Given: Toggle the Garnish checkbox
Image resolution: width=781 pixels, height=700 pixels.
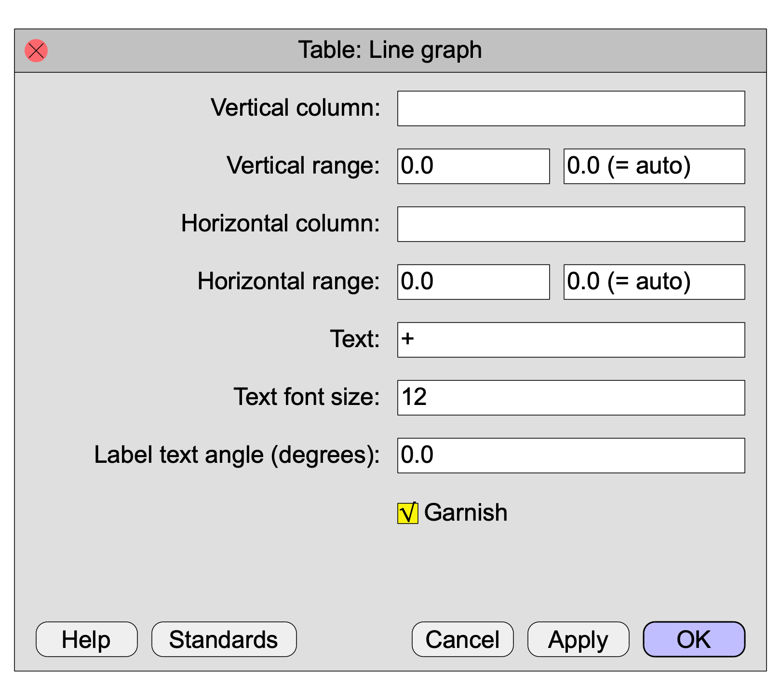Looking at the screenshot, I should 407,513.
